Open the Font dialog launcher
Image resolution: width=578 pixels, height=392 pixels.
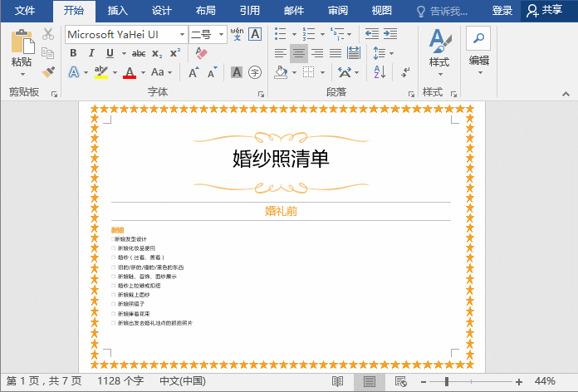point(262,95)
